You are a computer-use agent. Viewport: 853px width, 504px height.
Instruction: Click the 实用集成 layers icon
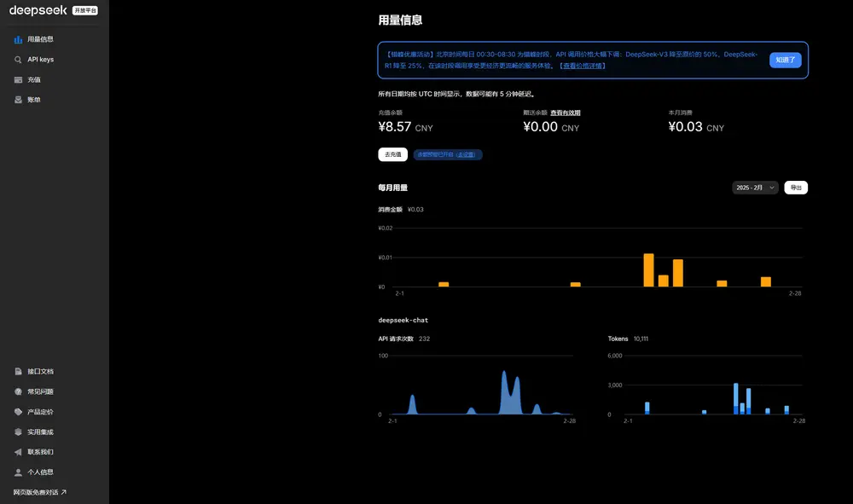coord(17,432)
